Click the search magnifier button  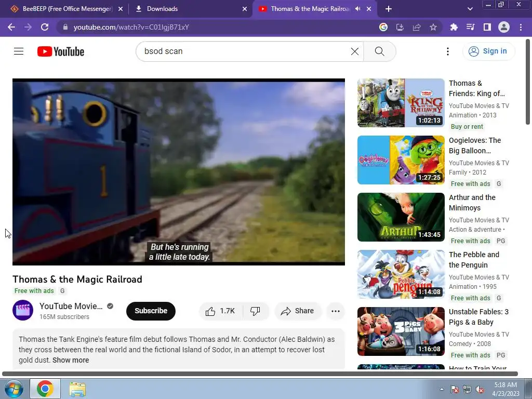pyautogui.click(x=380, y=51)
